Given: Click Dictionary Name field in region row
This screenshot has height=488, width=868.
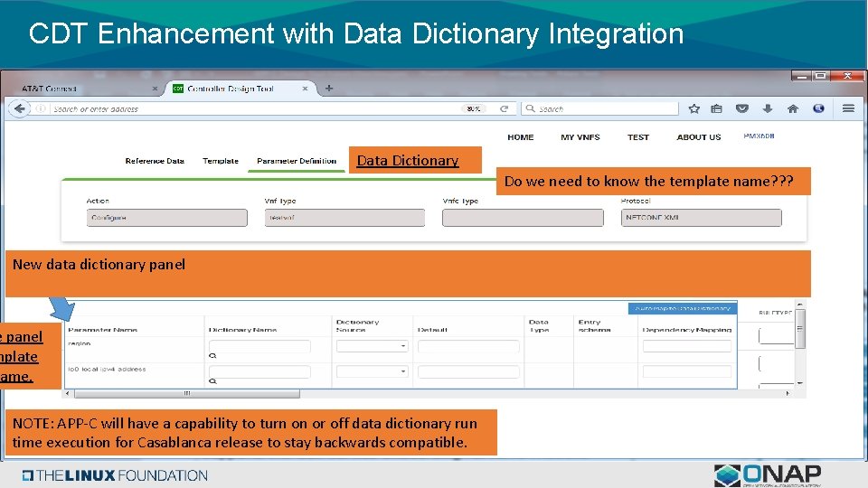Looking at the screenshot, I should click(259, 346).
